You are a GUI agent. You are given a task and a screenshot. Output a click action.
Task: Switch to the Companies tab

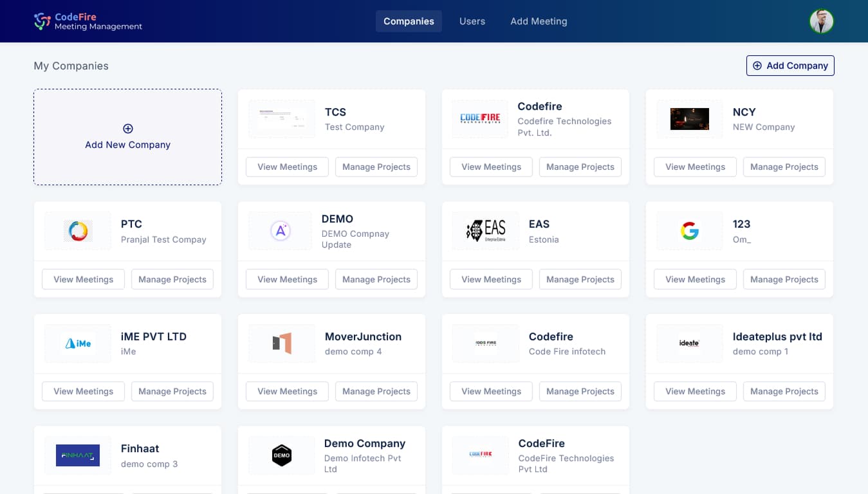point(409,21)
